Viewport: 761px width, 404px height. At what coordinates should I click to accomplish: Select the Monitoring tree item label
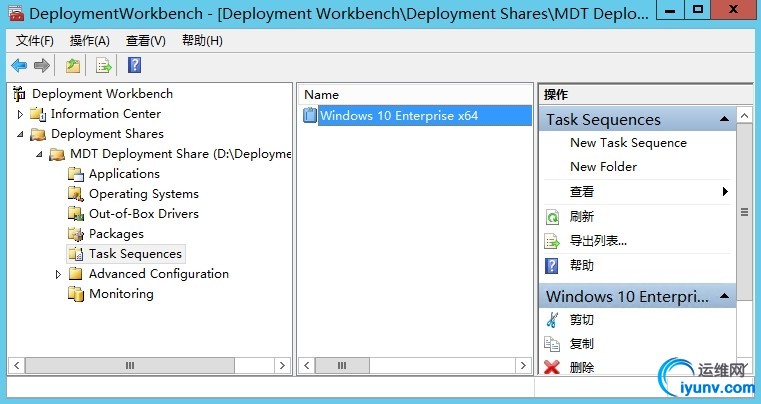pyautogui.click(x=121, y=294)
